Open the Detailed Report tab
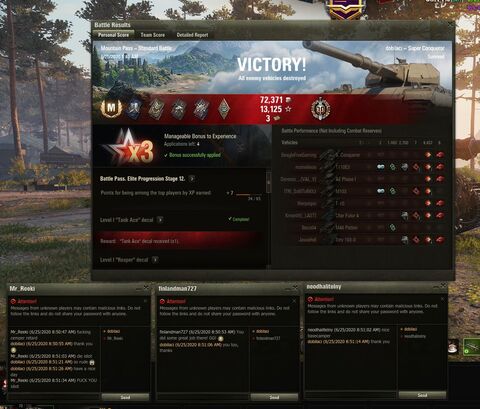 (x=192, y=35)
